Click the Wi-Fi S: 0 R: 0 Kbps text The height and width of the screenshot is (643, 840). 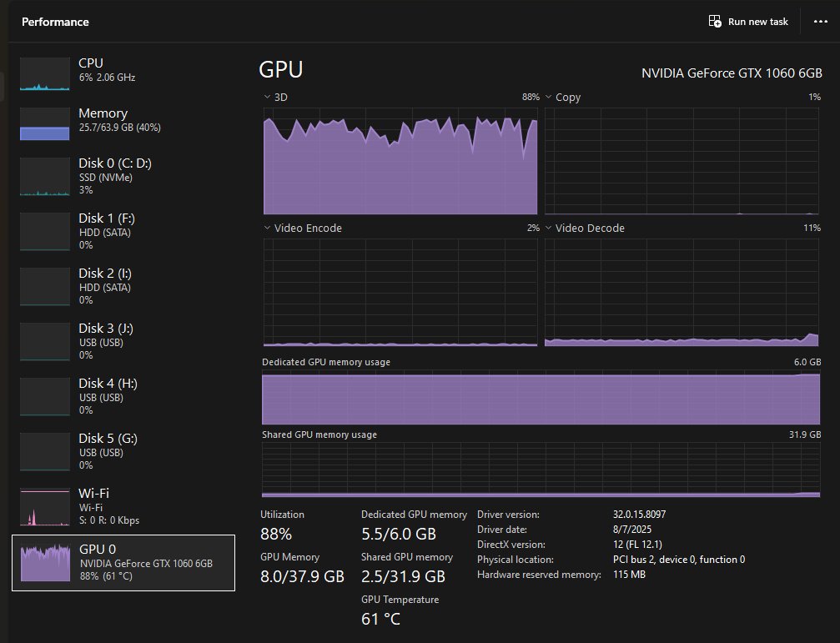point(109,520)
